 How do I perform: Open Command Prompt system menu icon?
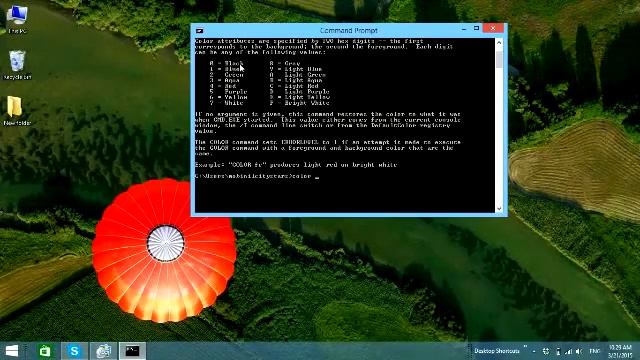point(199,31)
